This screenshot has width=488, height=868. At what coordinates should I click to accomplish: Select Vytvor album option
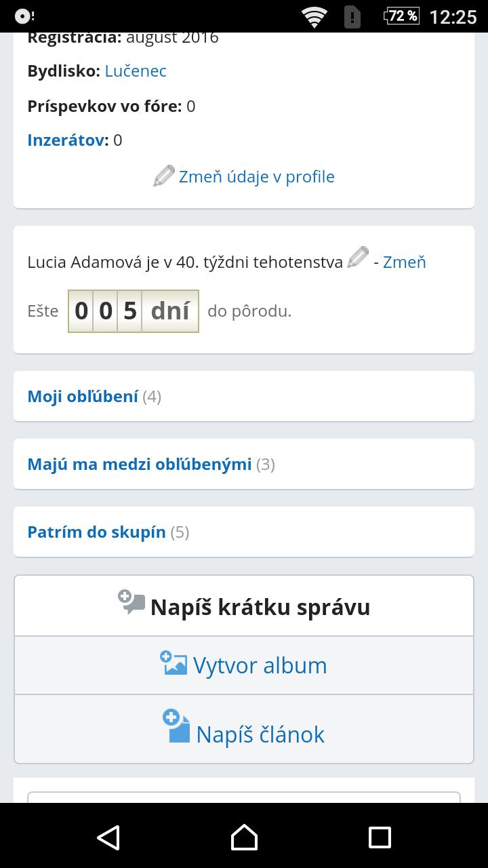click(260, 666)
